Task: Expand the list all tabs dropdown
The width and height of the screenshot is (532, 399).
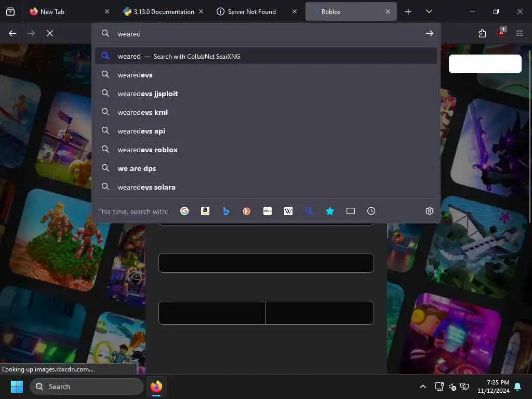Action: point(429,11)
